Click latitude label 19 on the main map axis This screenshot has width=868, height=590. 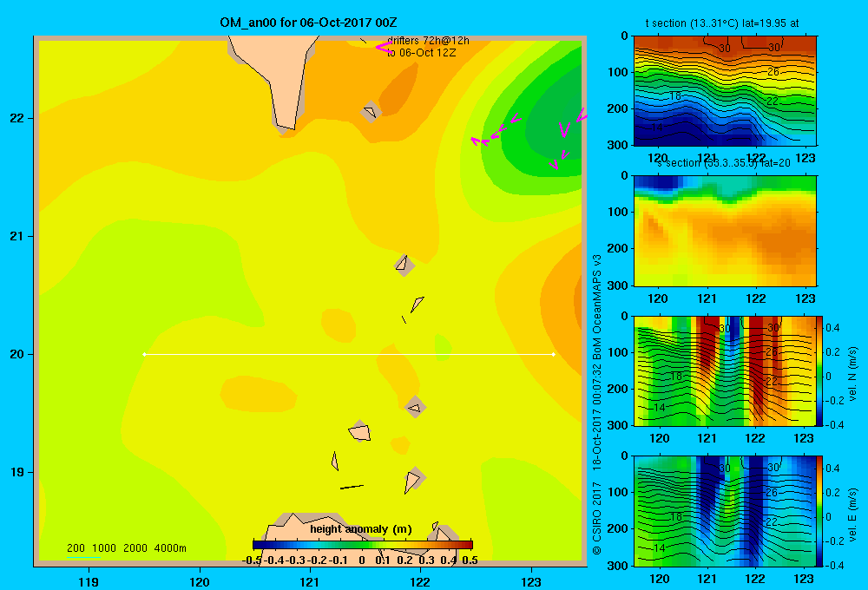click(x=16, y=472)
